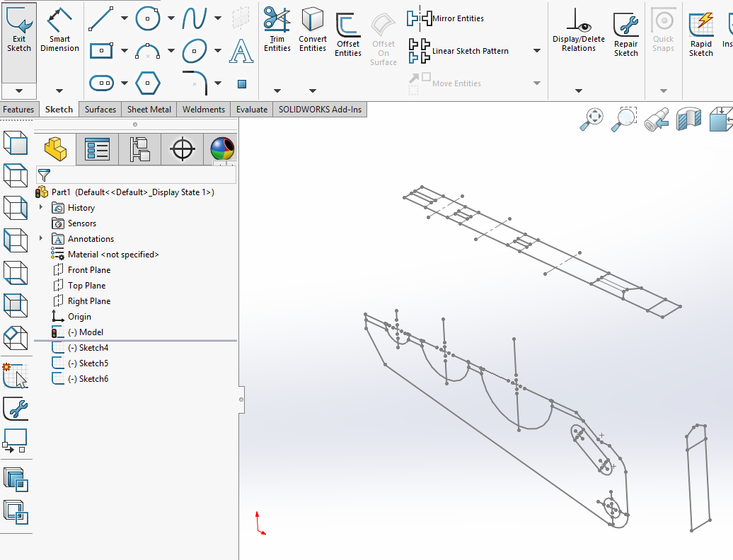The image size is (733, 560).
Task: Switch to the Weldments tab
Action: [x=203, y=110]
